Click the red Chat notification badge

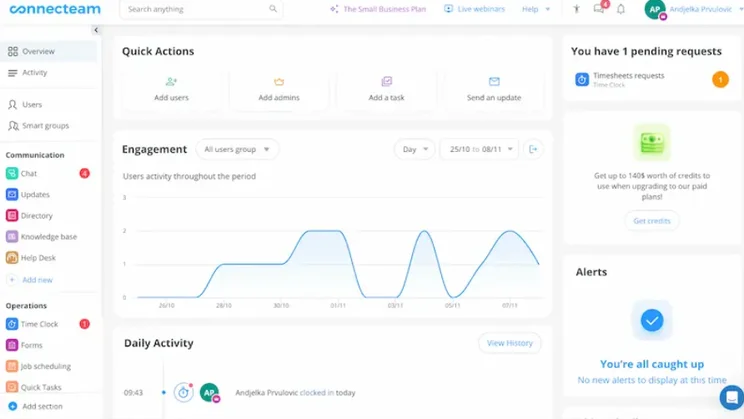click(x=84, y=173)
